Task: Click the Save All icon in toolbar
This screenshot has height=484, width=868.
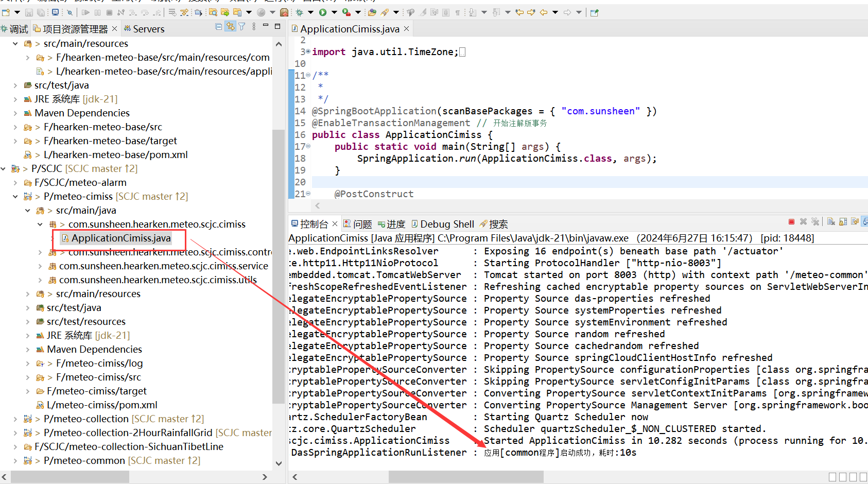Action: [x=41, y=12]
